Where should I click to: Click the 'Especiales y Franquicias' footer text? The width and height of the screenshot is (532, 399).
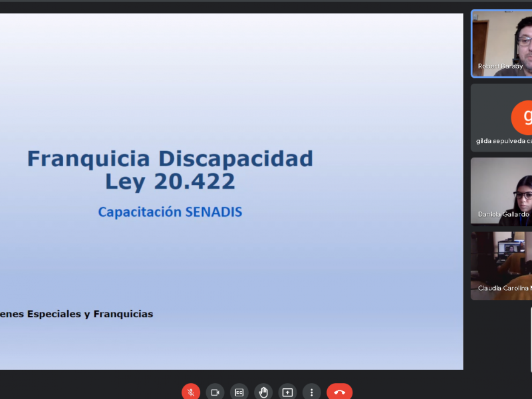pos(90,314)
